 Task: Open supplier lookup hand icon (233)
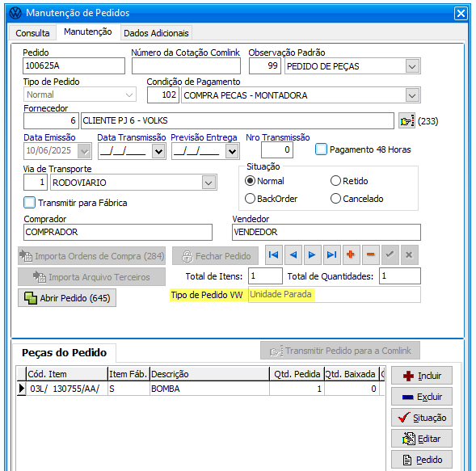(x=406, y=121)
